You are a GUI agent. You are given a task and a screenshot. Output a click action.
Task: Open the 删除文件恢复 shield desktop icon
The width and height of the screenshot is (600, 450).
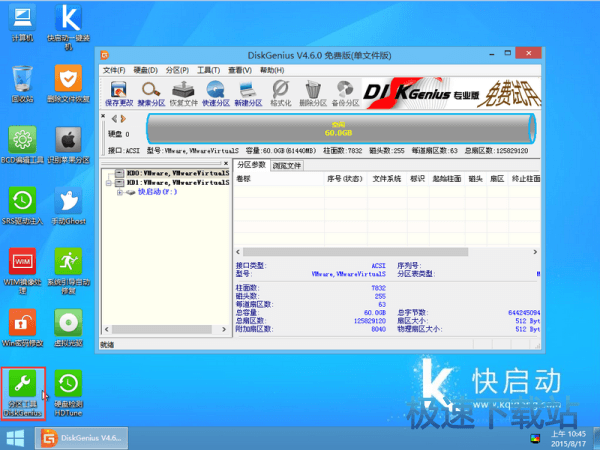coord(68,84)
